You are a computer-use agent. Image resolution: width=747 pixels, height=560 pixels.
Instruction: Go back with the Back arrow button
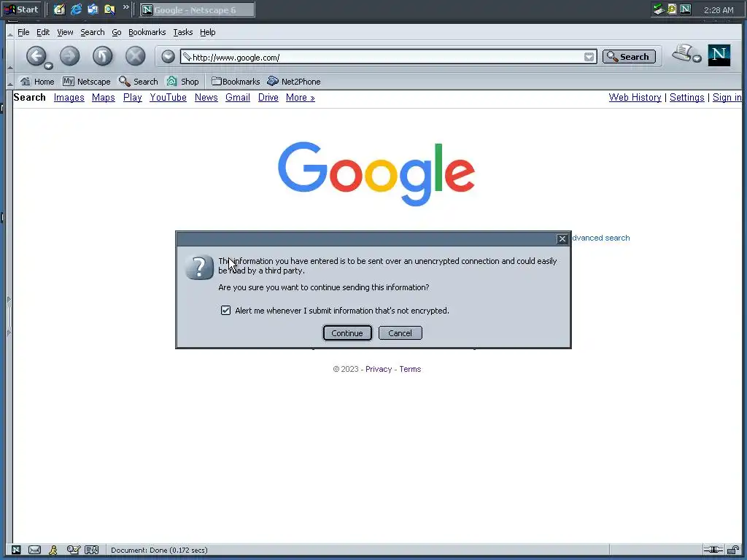pyautogui.click(x=36, y=56)
